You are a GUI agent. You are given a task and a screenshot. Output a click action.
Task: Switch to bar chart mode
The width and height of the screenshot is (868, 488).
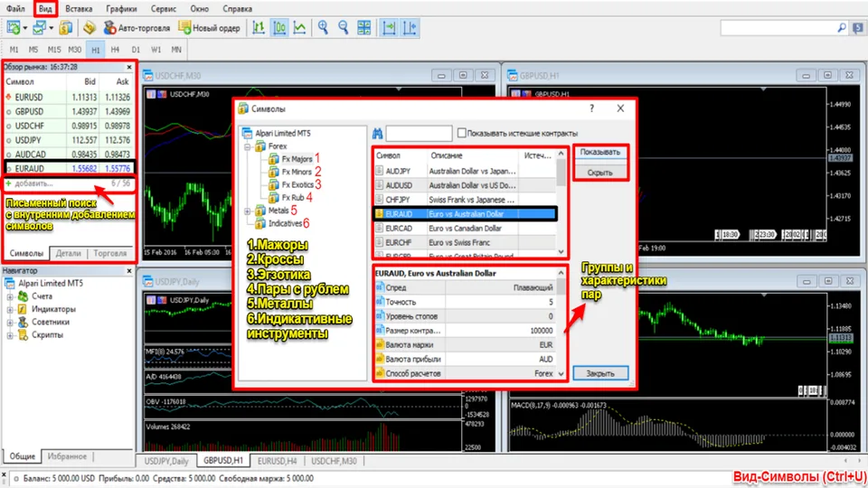pos(258,28)
